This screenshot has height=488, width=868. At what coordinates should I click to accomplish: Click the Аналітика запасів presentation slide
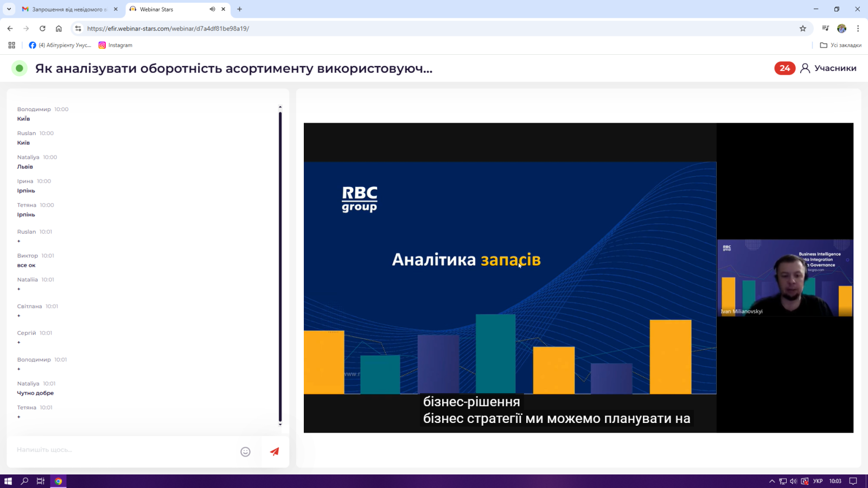(510, 278)
